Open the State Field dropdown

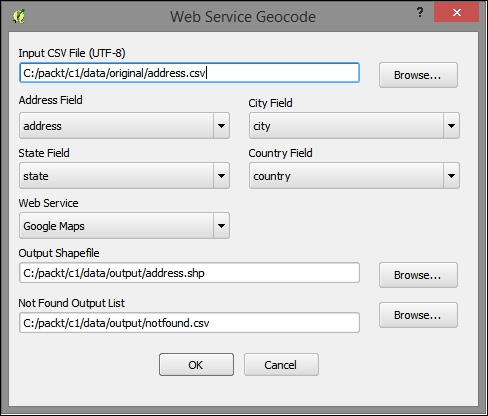[x=124, y=176]
